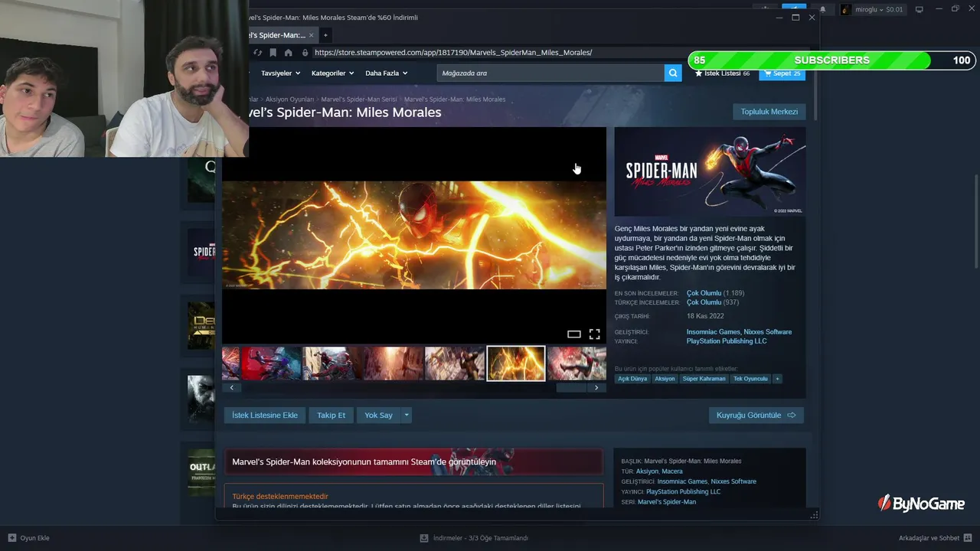Click Kuyruğu Görüntüle button
The width and height of the screenshot is (980, 551).
[x=756, y=415]
